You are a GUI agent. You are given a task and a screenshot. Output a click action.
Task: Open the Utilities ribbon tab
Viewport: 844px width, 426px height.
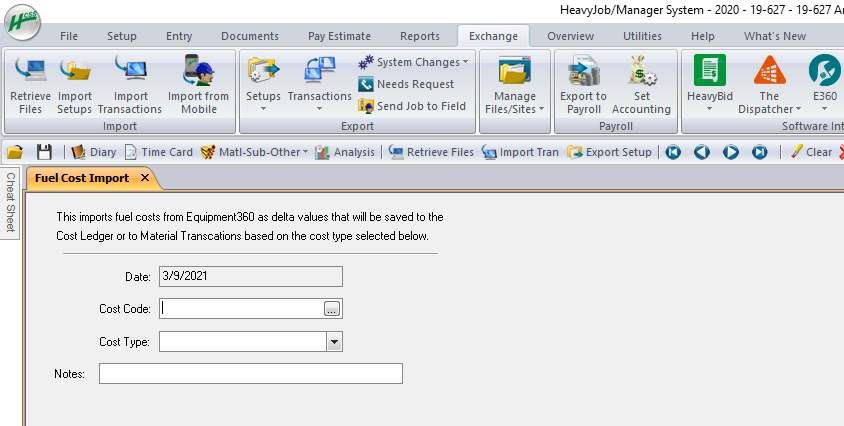pos(642,36)
